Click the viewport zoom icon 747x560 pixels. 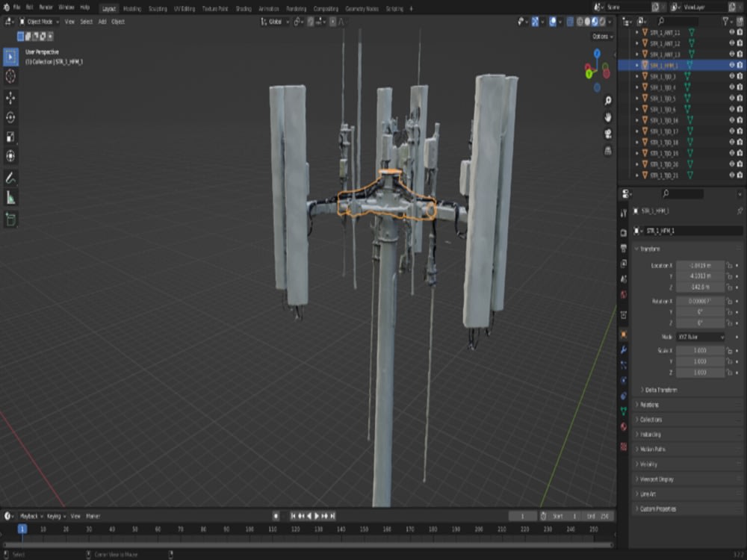608,101
